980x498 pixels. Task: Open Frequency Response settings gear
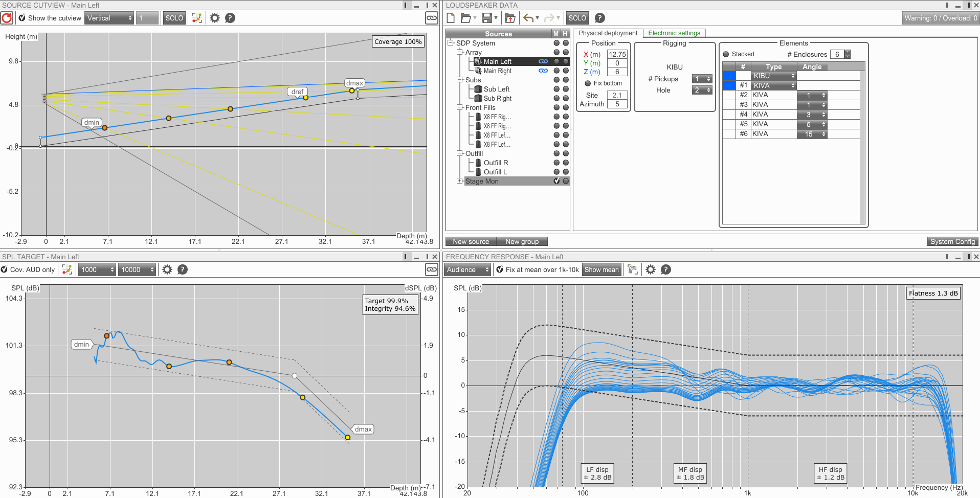651,269
